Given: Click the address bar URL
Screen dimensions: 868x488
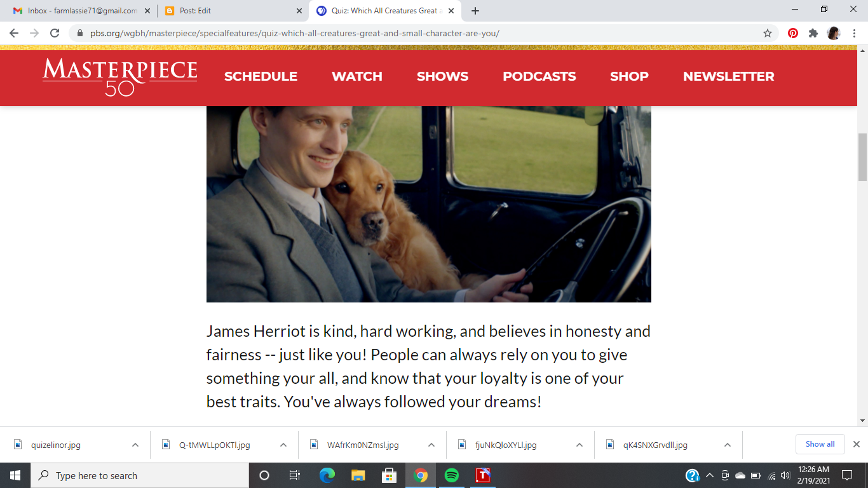Looking at the screenshot, I should (x=295, y=33).
